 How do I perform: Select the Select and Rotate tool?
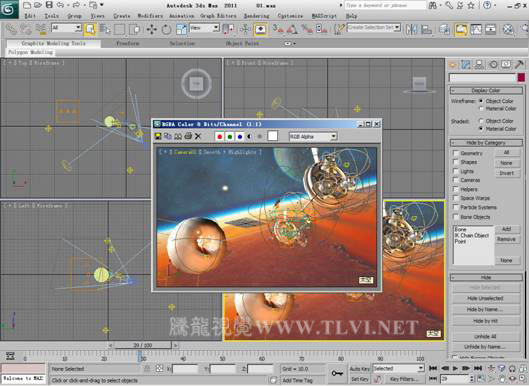(x=166, y=30)
